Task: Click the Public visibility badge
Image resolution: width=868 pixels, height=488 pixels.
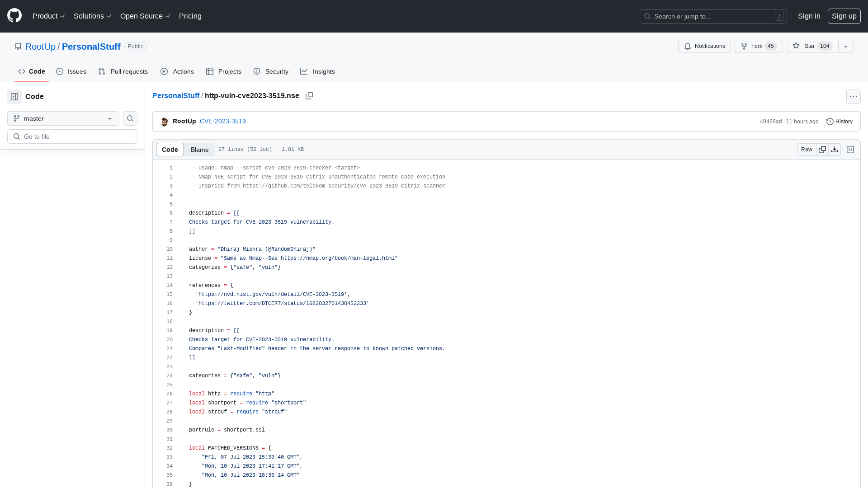Action: pos(136,47)
